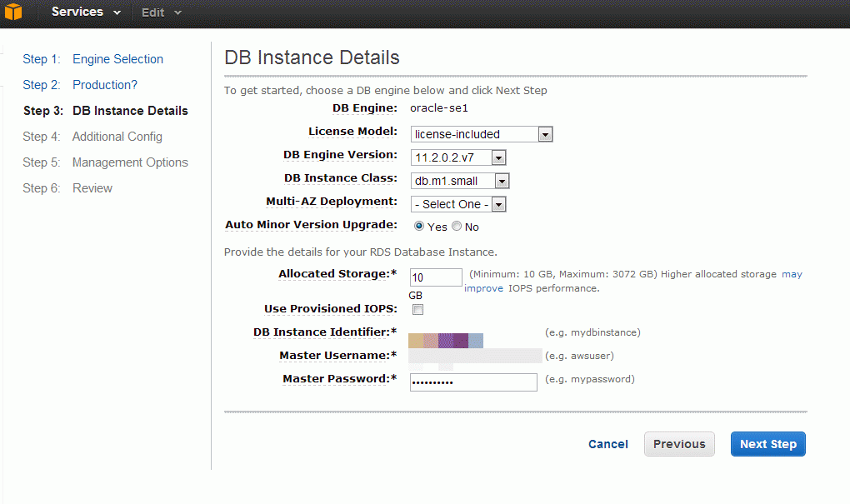This screenshot has height=504, width=850.
Task: Select Step 3 DB Instance Details
Action: pyautogui.click(x=105, y=111)
